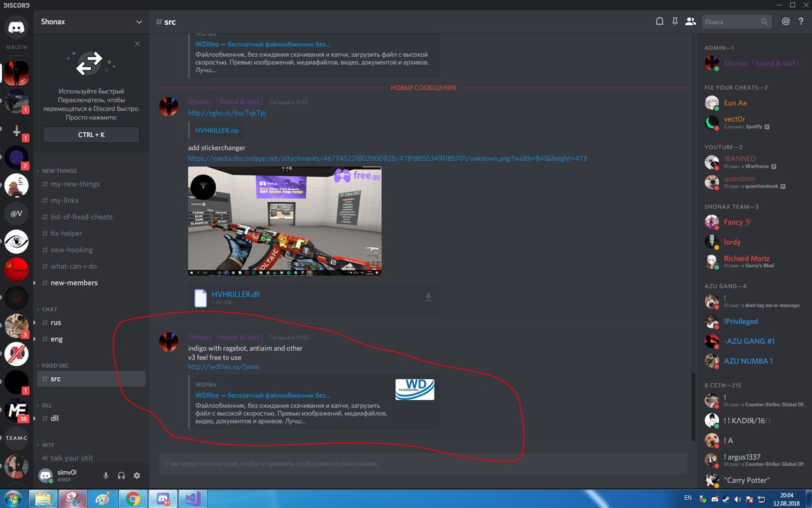812x508 pixels.
Task: Collapse the CHAT channel category
Action: pyautogui.click(x=49, y=309)
